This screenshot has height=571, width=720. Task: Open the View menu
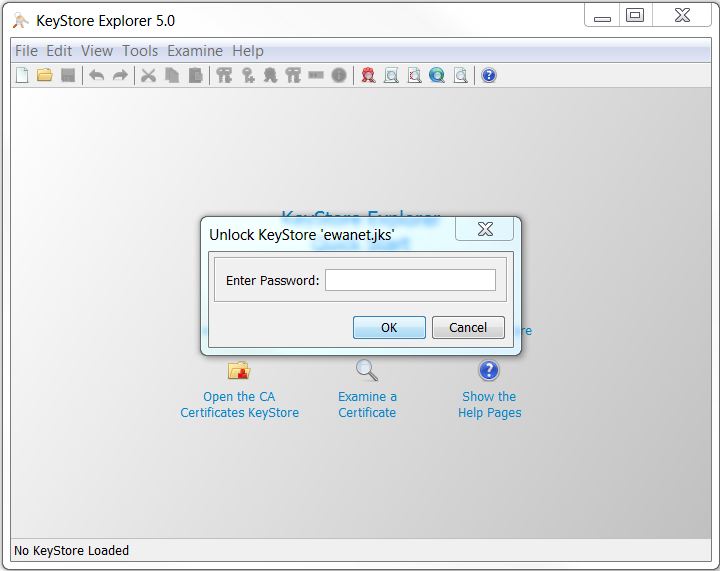(x=97, y=51)
